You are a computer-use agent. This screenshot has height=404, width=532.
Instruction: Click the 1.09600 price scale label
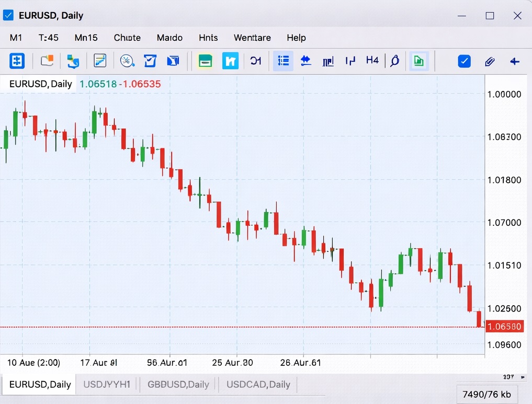coord(504,345)
